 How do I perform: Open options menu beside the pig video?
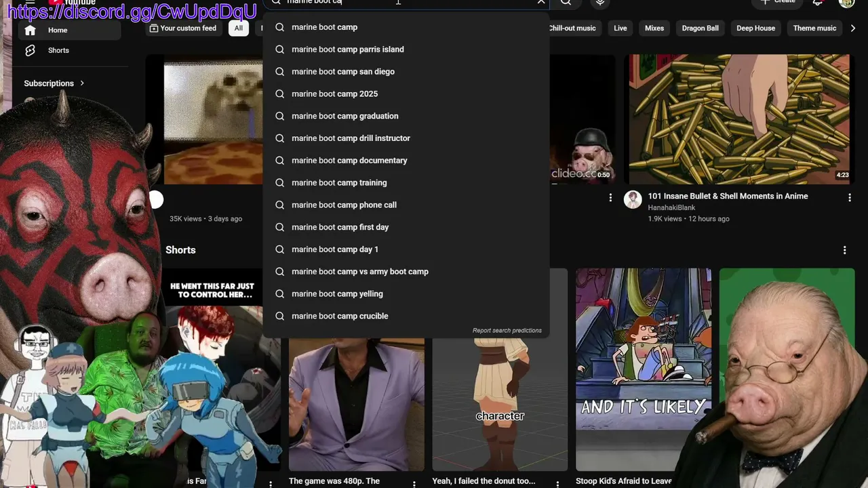[x=610, y=198]
